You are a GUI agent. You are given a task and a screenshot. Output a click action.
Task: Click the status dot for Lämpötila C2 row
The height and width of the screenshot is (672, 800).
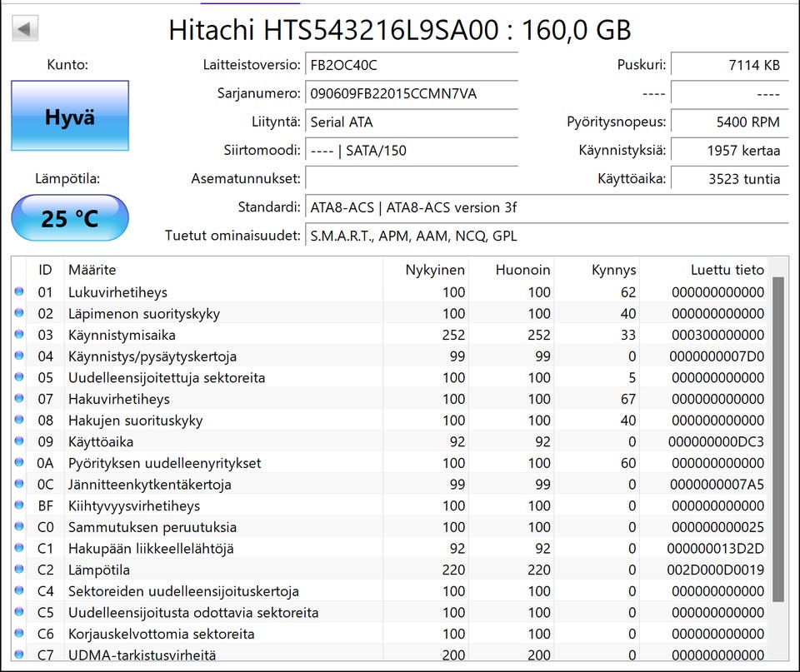point(19,569)
